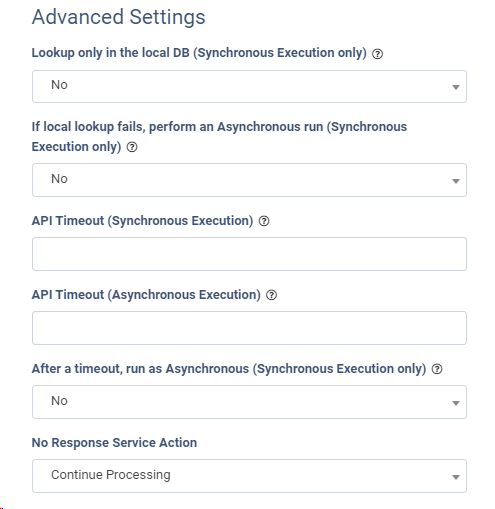Open After a timeout run as Asynchronous dropdown
Viewport: 495px width, 509px height.
click(x=249, y=402)
